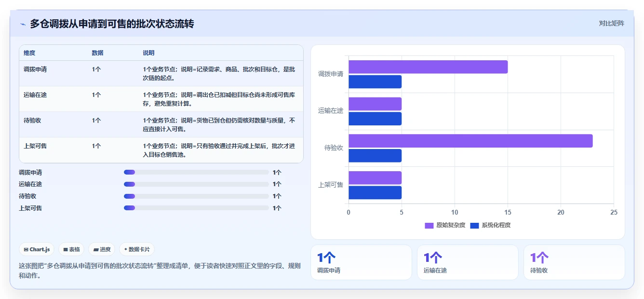The height and width of the screenshot is (299, 644).
Task: Select the 表格 chip
Action: click(71, 249)
